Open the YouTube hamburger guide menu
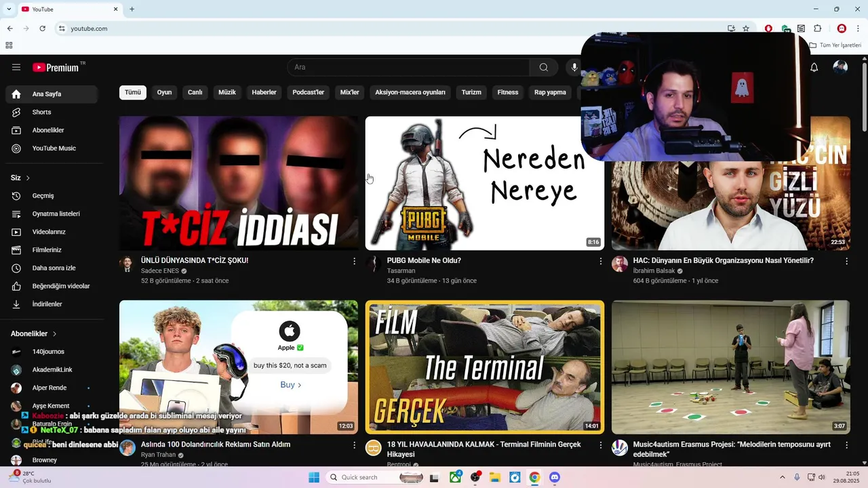 (16, 67)
